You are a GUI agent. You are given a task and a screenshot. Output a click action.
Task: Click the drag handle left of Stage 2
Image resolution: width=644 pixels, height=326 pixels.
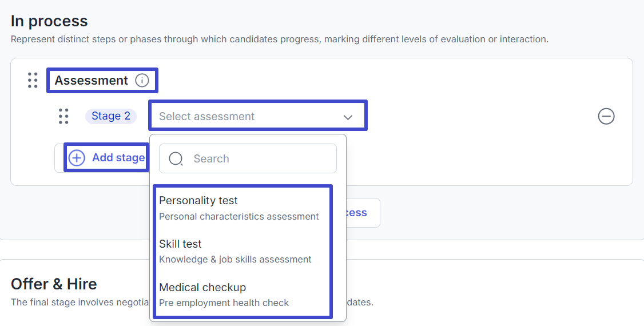pos(63,116)
